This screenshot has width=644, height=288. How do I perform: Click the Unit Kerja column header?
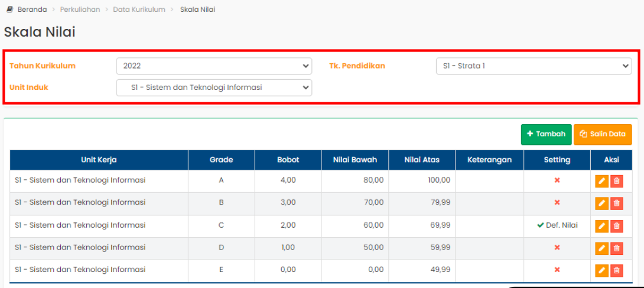point(99,160)
